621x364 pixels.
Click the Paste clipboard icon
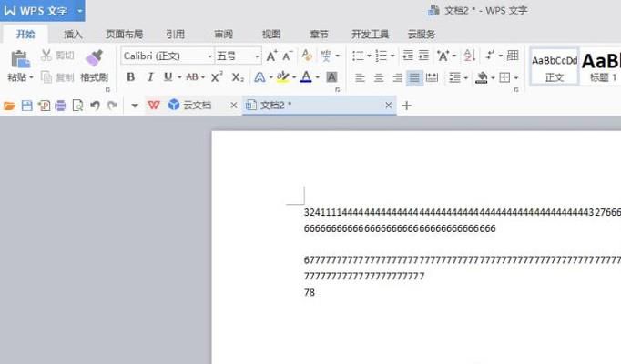[x=20, y=59]
